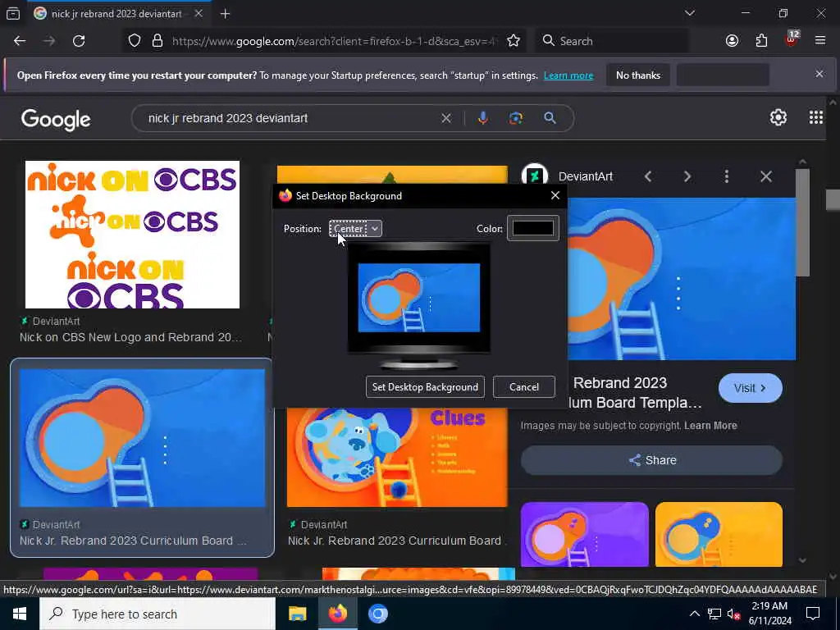Clear the Google search query

click(445, 118)
